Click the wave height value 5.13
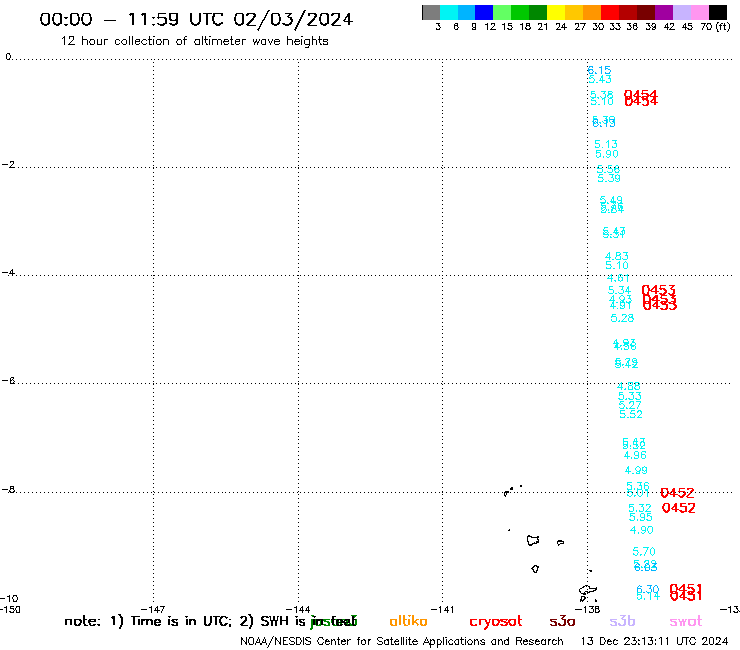740x650 pixels. coord(605,144)
